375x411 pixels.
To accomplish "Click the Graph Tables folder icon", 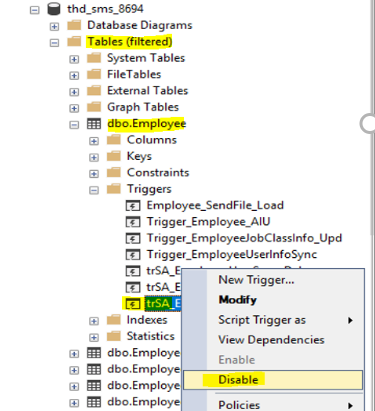I will (94, 107).
